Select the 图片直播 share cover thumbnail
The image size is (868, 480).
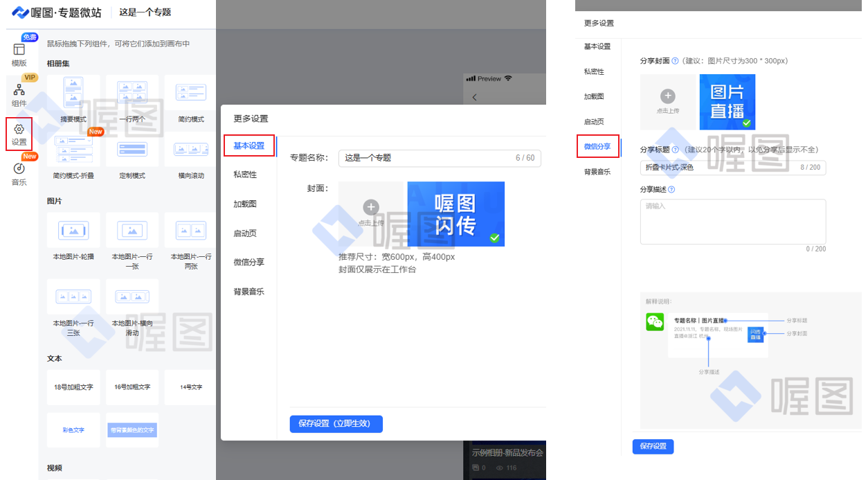coord(727,102)
